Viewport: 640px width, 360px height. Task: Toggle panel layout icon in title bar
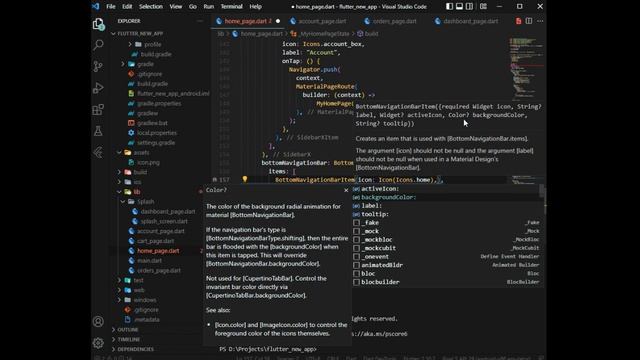pos(460,7)
